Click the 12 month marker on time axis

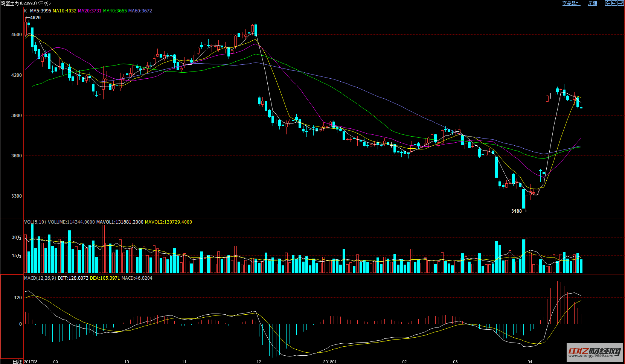tap(259, 362)
